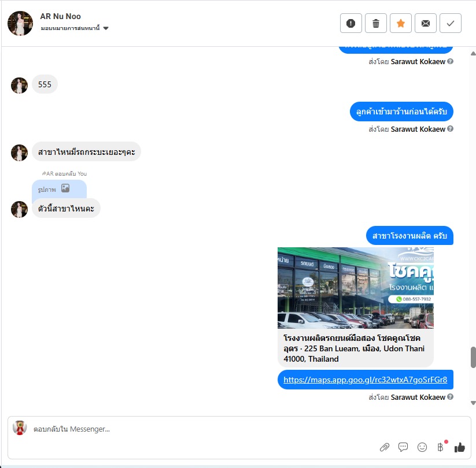Screen dimensions: 476x468
Task: Click the AR Nu Noo contact name
Action: pos(60,16)
